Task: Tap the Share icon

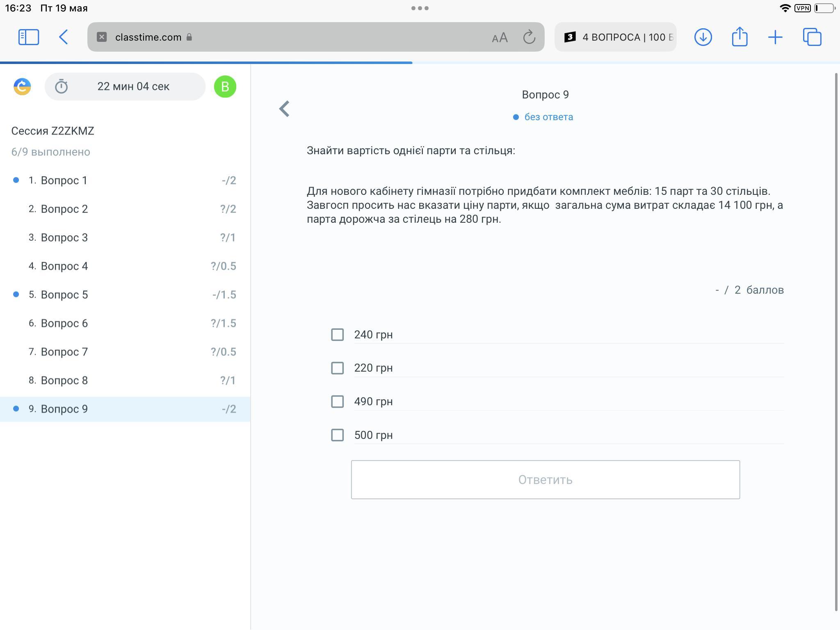Action: point(740,37)
